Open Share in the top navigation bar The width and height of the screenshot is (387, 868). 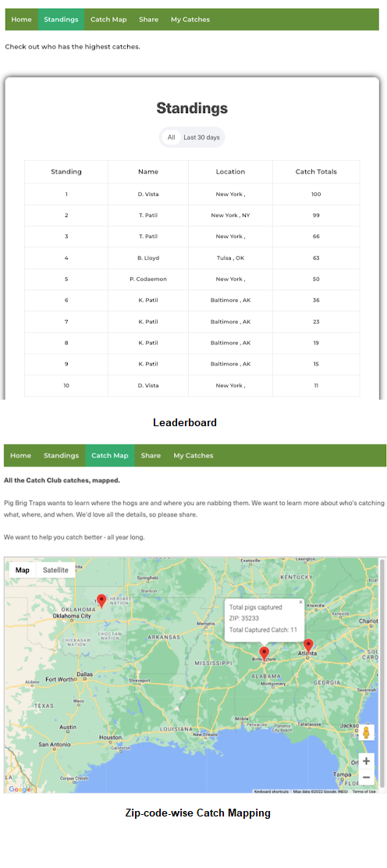point(148,20)
